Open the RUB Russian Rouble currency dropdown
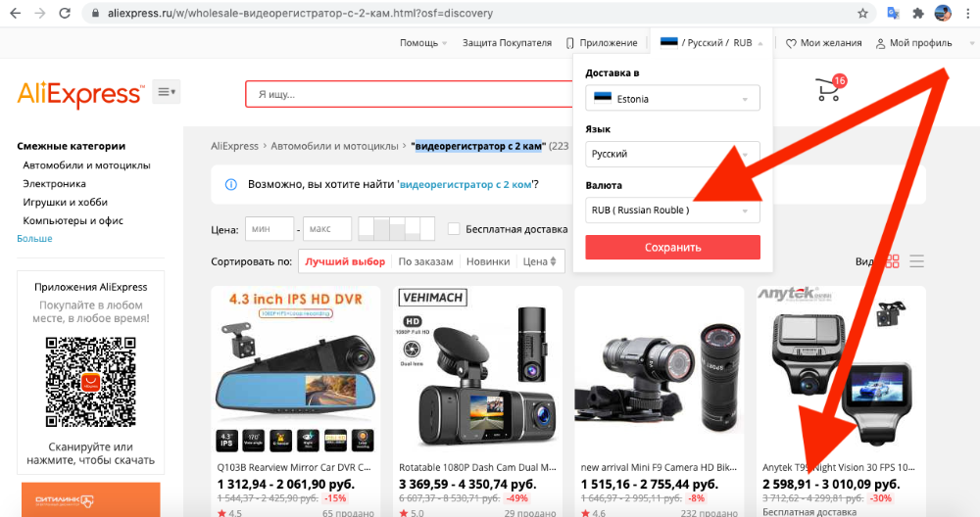Screen dimensions: 980x517 [672, 210]
